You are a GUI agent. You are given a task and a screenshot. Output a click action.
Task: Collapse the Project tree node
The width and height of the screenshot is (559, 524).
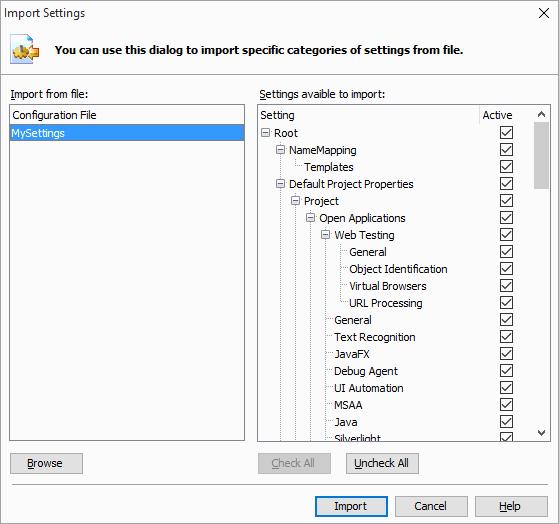coord(296,201)
